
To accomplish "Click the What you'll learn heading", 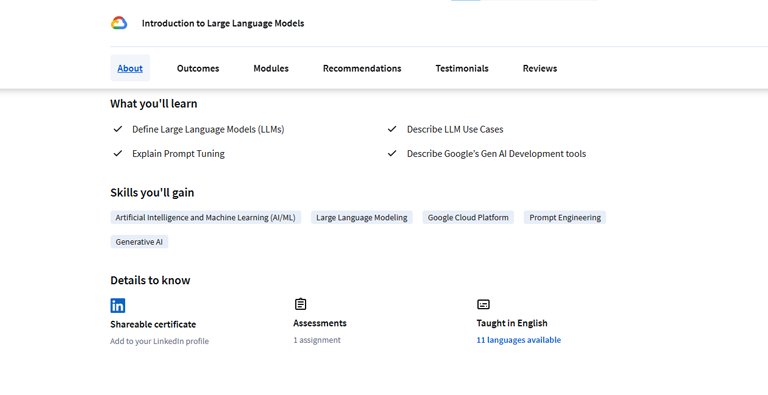I will pyautogui.click(x=154, y=103).
